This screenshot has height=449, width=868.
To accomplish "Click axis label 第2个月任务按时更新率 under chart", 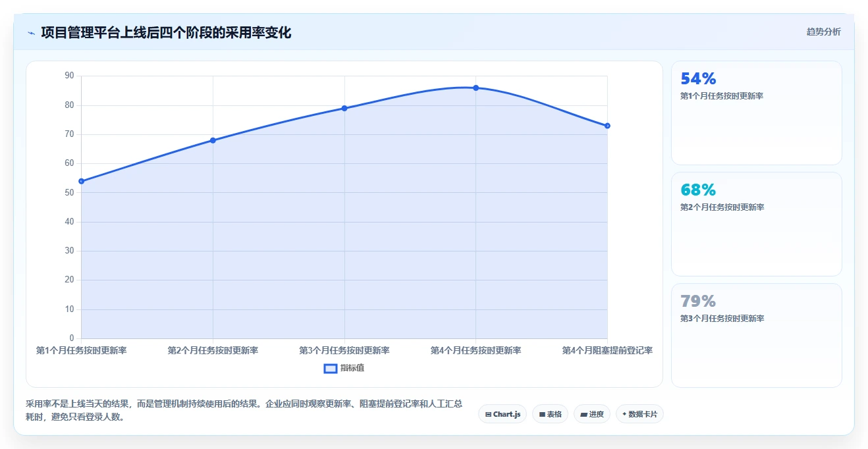I will tap(213, 350).
